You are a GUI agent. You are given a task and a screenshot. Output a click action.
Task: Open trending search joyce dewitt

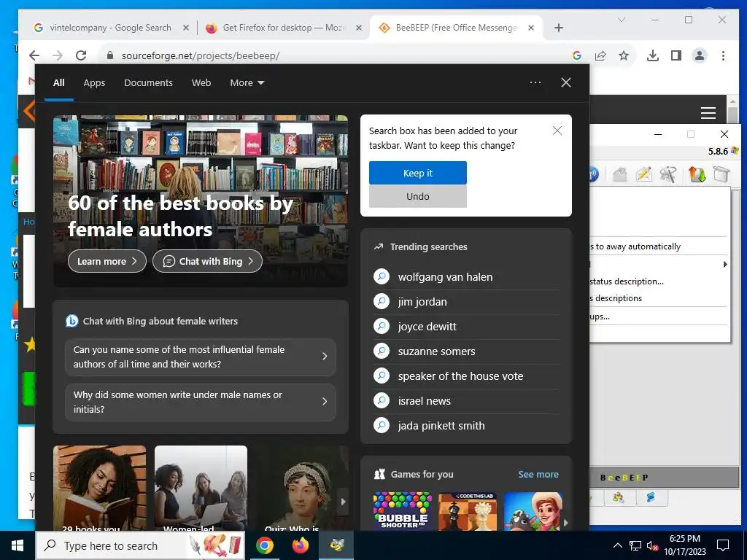pyautogui.click(x=466, y=326)
